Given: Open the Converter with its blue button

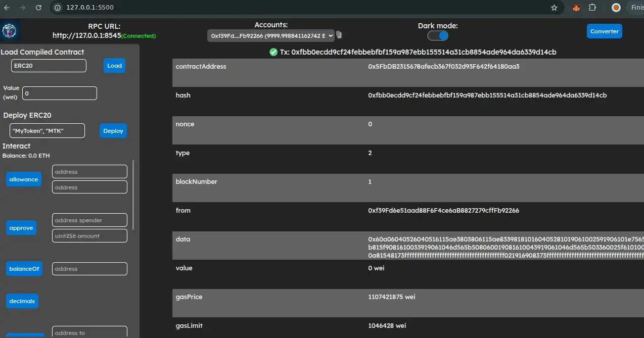Looking at the screenshot, I should (604, 31).
